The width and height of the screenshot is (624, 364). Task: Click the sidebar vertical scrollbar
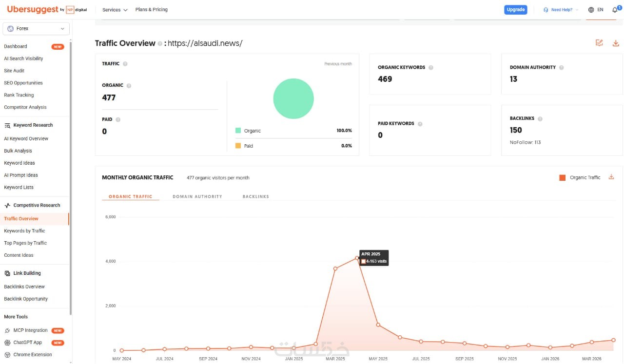click(71, 178)
